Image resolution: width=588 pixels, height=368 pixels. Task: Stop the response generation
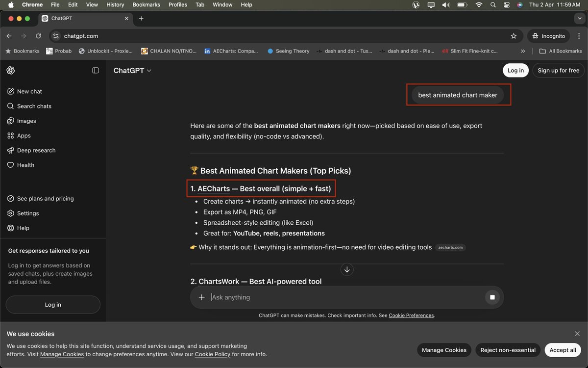coord(492,297)
